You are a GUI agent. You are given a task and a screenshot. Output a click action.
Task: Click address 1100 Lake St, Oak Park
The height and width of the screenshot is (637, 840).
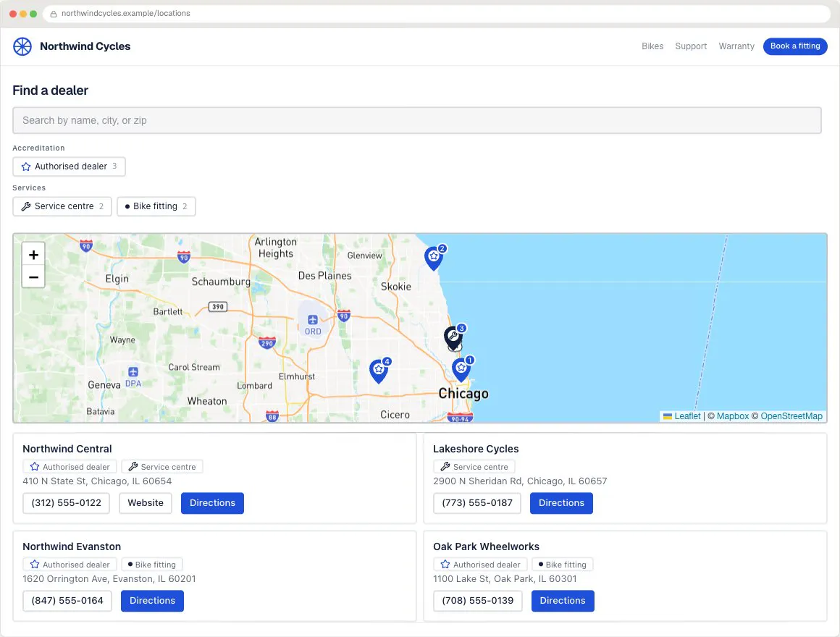[x=505, y=579]
